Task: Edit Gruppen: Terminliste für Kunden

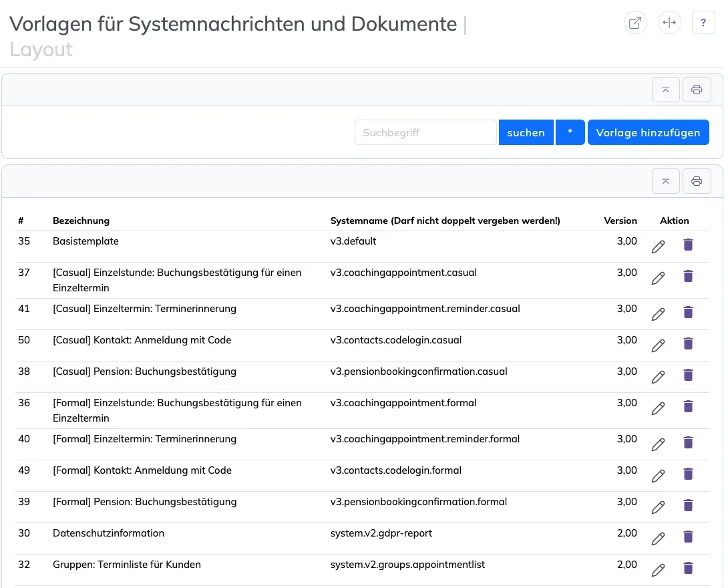Action: (658, 571)
